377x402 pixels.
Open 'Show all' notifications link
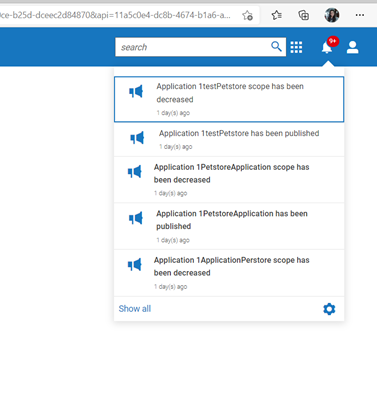[135, 309]
